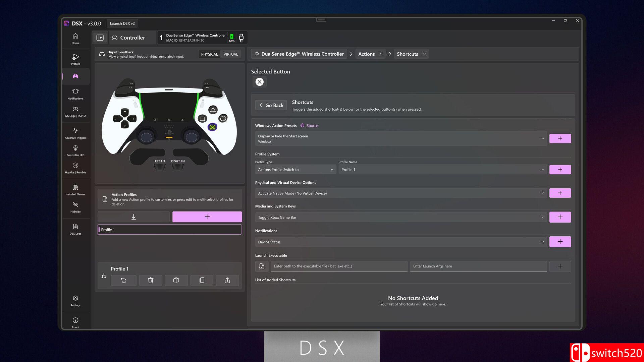Viewport: 644px width, 362px height.
Task: Switch input feedback to VIRTUAL
Action: 231,54
